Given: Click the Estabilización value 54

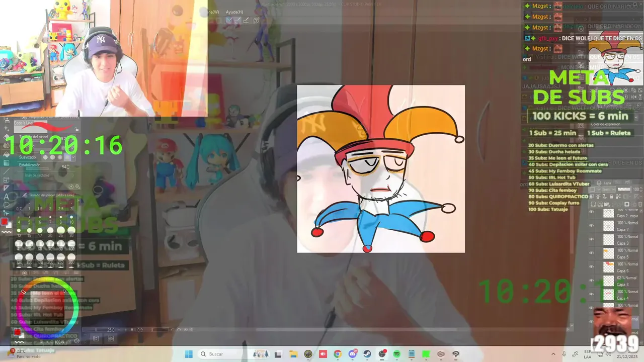Looking at the screenshot, I should (65, 166).
